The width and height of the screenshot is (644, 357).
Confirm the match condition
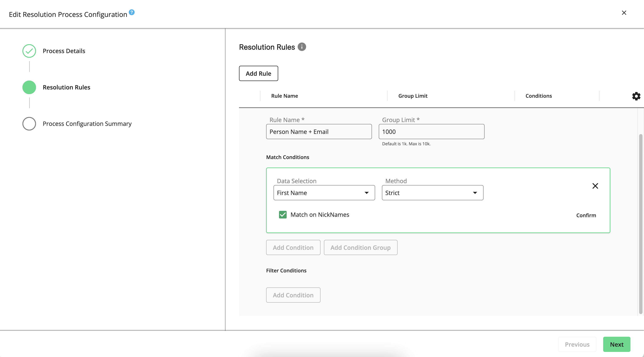(x=586, y=215)
